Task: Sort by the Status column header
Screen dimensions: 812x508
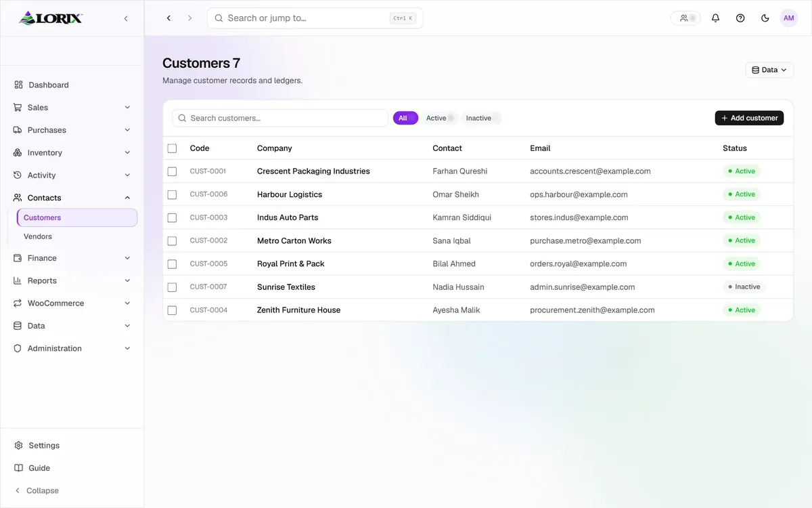Action: click(735, 148)
